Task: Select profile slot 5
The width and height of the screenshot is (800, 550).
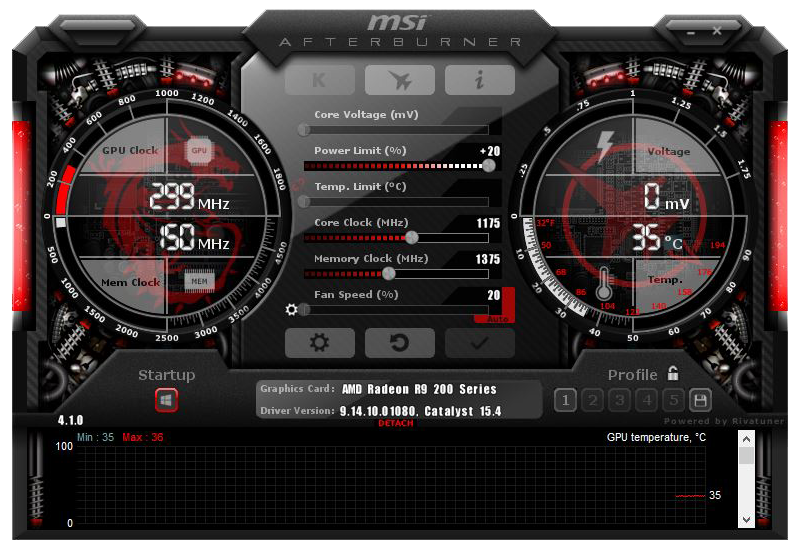Action: tap(673, 401)
